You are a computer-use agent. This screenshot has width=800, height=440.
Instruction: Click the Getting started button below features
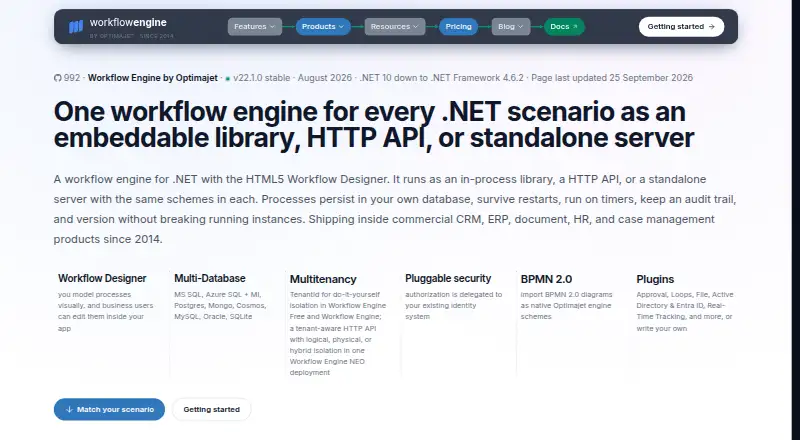coord(211,409)
